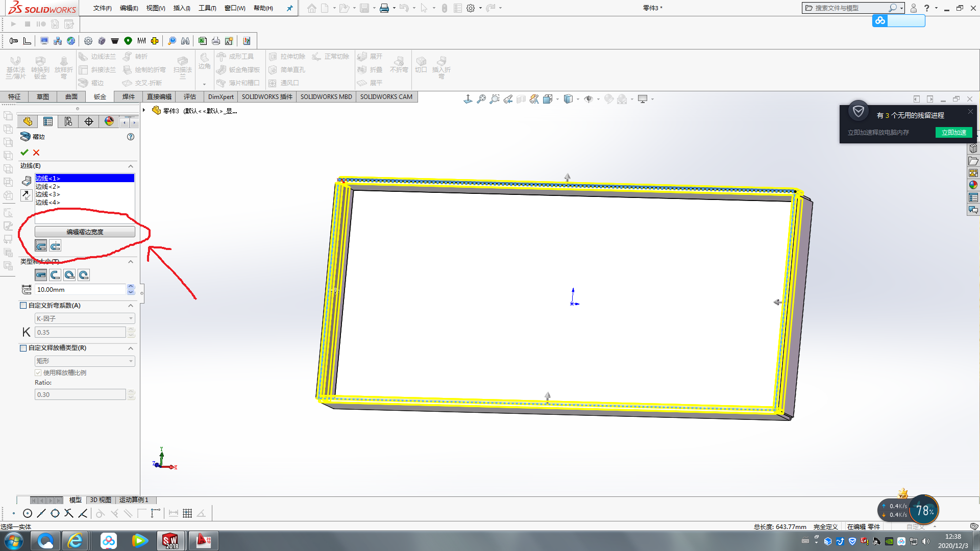Screen dimensions: 980x551
Task: Open SolidWorks 2018 in the taskbar
Action: coord(170,540)
